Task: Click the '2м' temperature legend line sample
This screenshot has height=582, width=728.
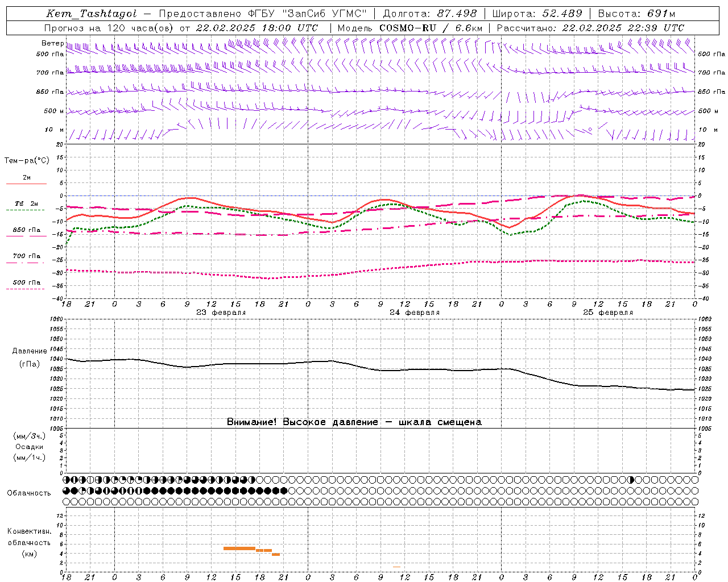Action: click(26, 184)
